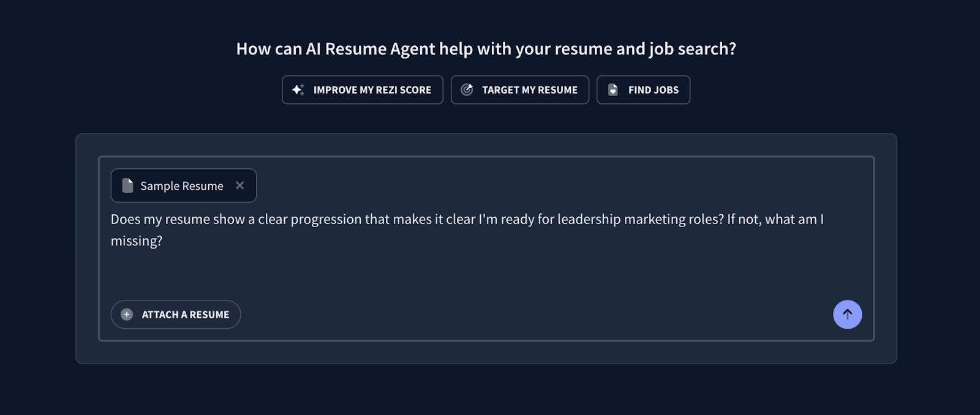
Task: Remove the Sample Resume attachment with the X
Action: click(239, 185)
